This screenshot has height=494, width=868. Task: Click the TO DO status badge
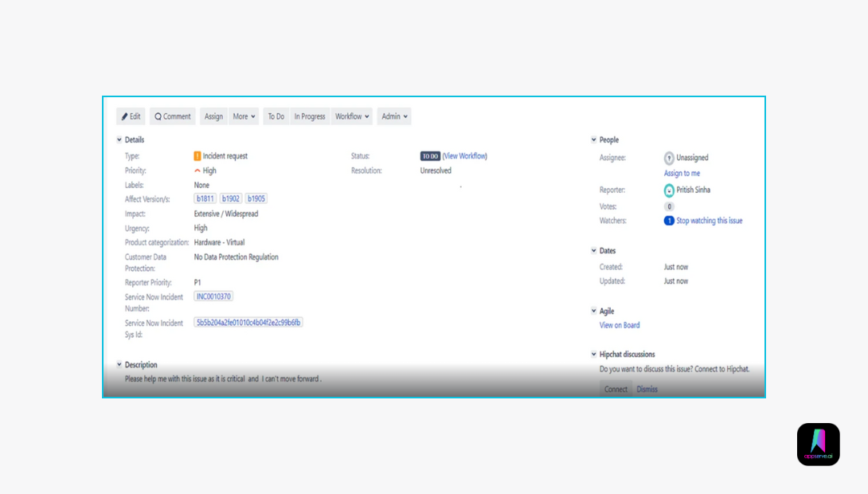430,156
